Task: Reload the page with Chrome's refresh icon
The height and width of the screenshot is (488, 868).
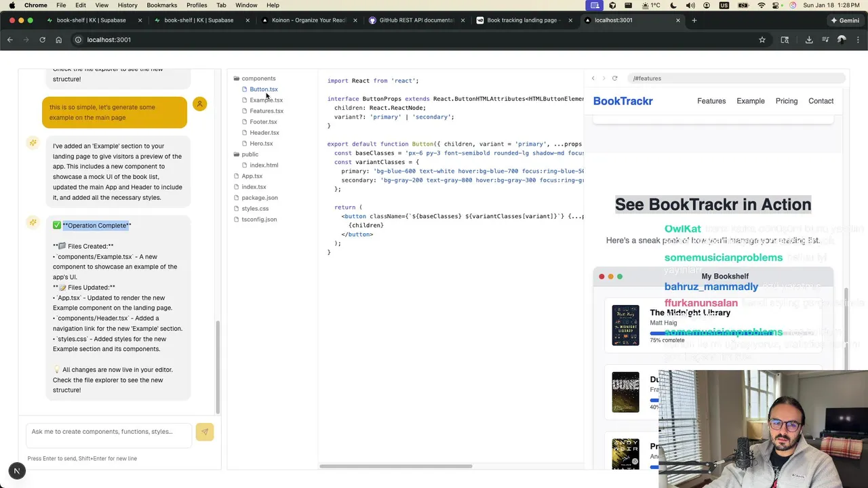Action: coord(42,40)
